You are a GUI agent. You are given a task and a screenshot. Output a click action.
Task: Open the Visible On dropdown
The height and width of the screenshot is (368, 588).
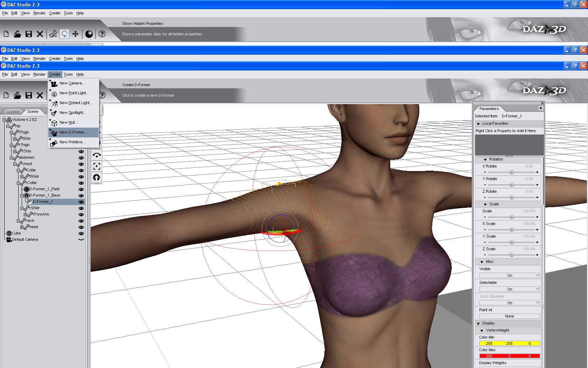coord(510,275)
